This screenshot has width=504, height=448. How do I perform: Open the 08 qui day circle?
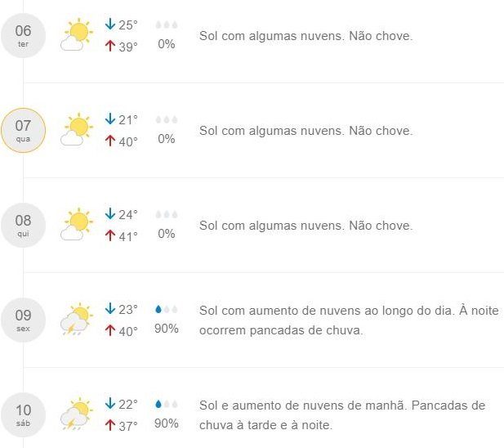pos(23,225)
